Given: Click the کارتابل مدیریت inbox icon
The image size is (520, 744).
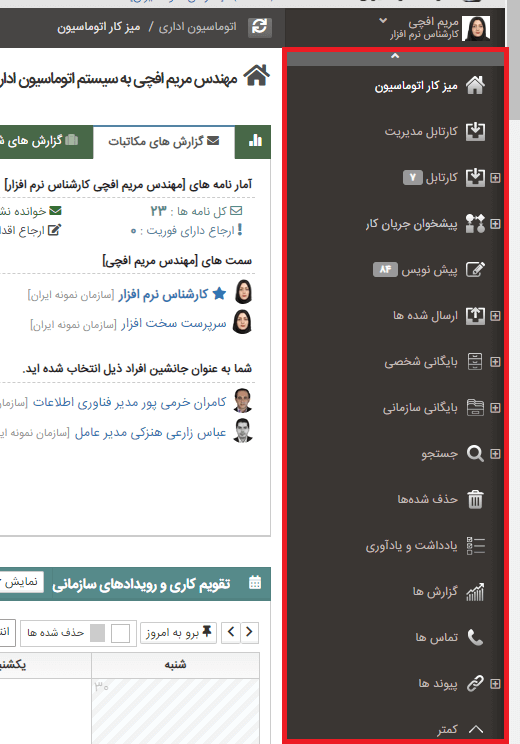Looking at the screenshot, I should coord(475,131).
